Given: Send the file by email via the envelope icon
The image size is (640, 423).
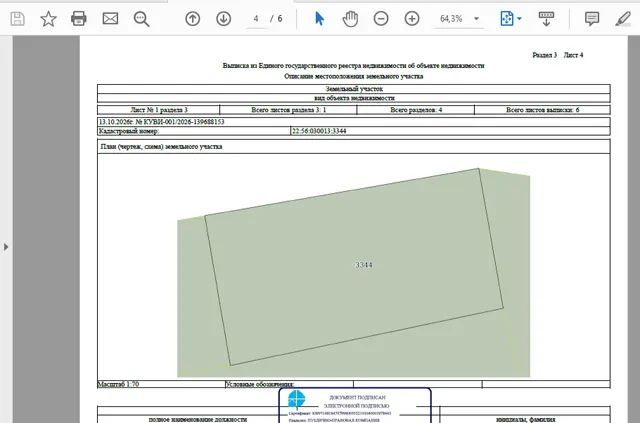Looking at the screenshot, I should [110, 19].
